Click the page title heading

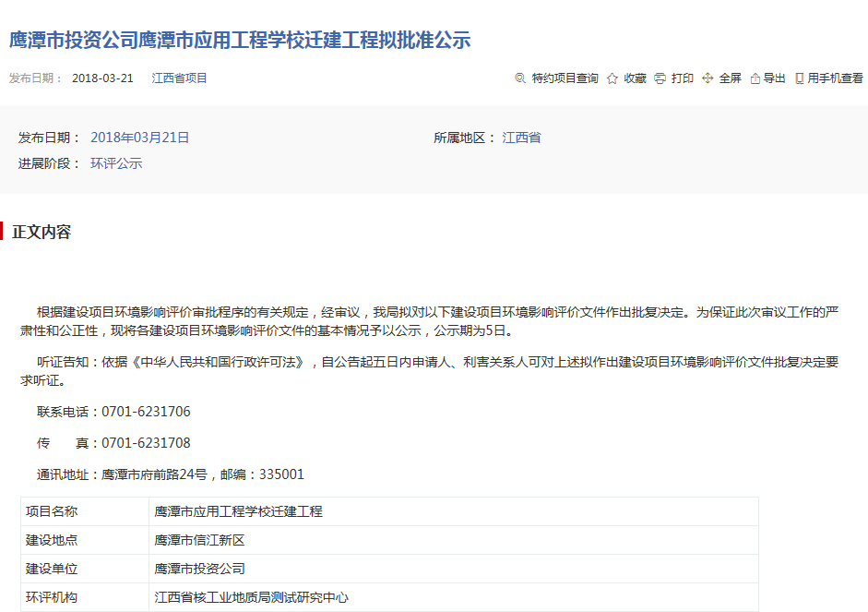coord(240,40)
